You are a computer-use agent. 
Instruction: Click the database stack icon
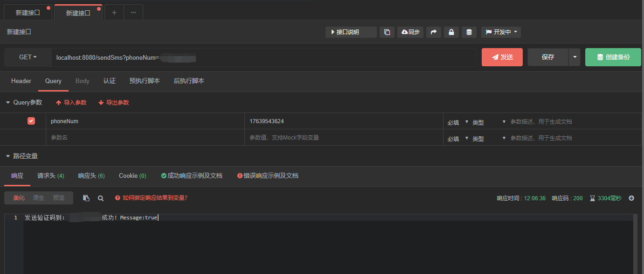click(469, 32)
